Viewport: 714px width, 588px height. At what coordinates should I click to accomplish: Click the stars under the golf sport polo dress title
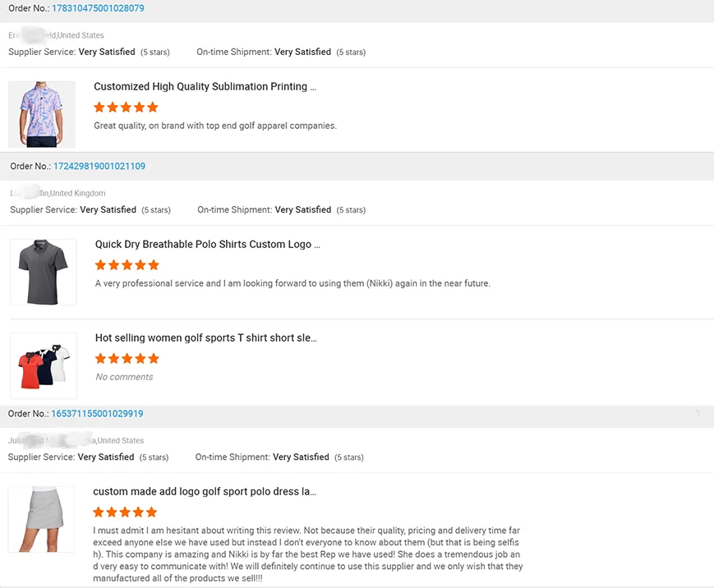coord(125,512)
